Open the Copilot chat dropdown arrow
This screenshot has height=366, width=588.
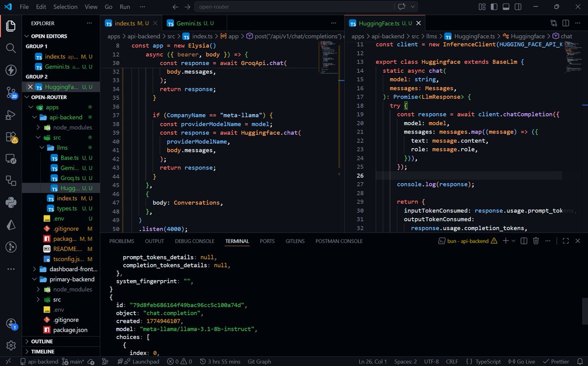413,7
